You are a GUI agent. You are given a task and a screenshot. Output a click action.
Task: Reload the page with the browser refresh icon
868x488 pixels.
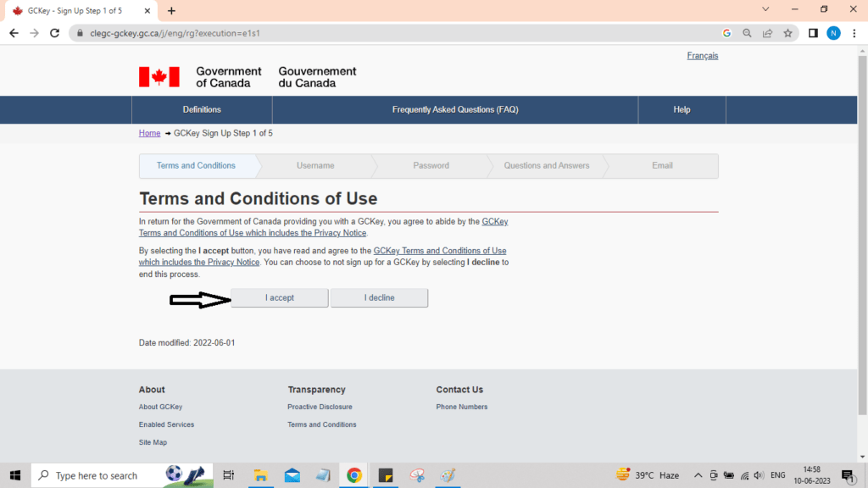pos(55,33)
